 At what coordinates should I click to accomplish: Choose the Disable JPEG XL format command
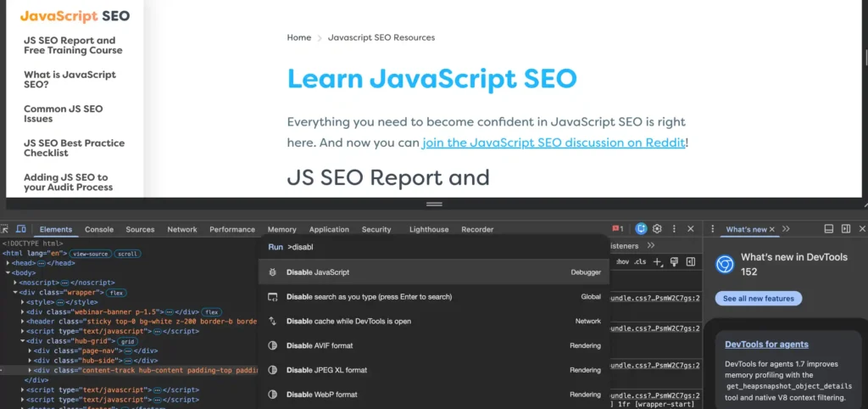point(434,370)
